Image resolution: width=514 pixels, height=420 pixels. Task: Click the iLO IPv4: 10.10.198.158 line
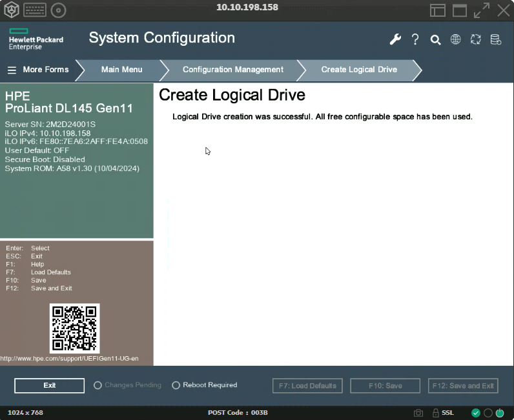pos(48,134)
